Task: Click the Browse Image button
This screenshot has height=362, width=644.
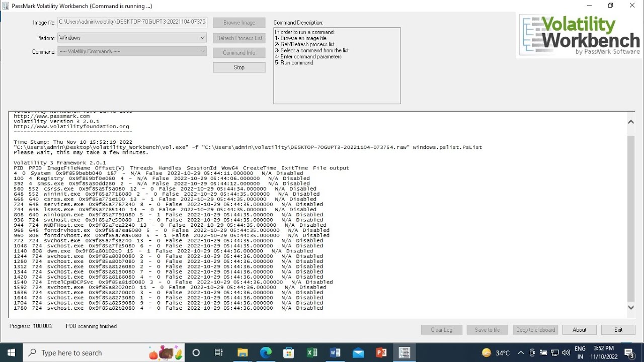Action: 239,23
